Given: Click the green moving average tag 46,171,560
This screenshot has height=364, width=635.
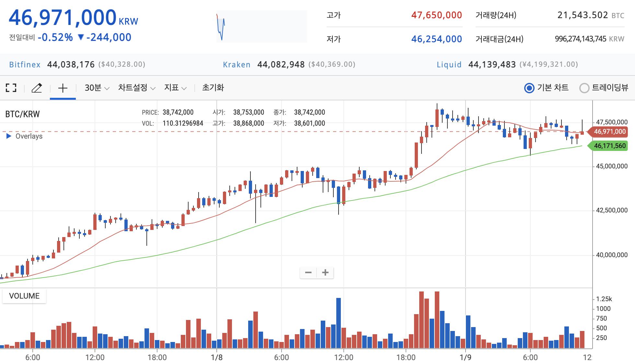Looking at the screenshot, I should tap(609, 146).
